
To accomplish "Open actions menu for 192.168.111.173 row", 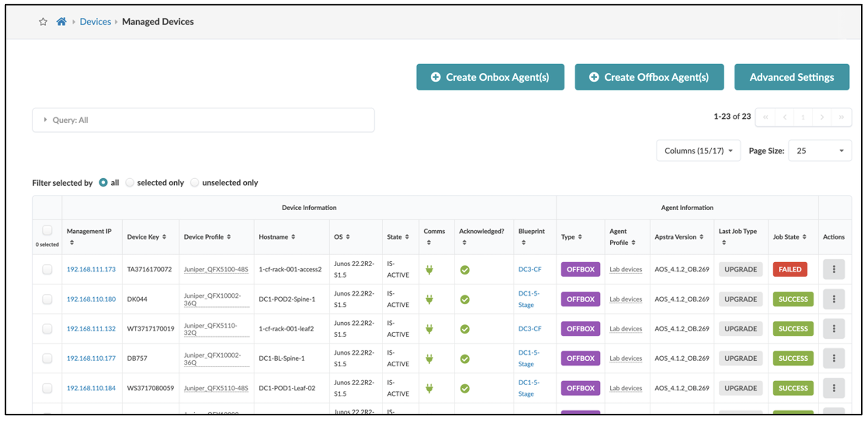I will [x=834, y=269].
